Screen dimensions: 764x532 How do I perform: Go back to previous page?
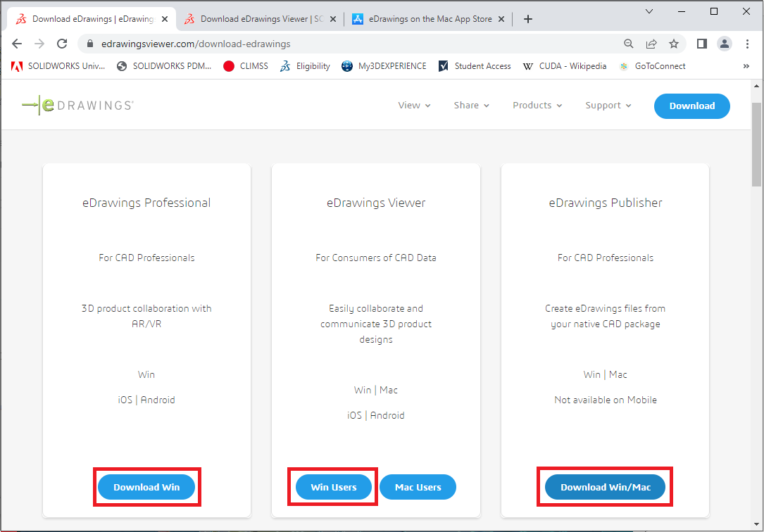pos(17,44)
